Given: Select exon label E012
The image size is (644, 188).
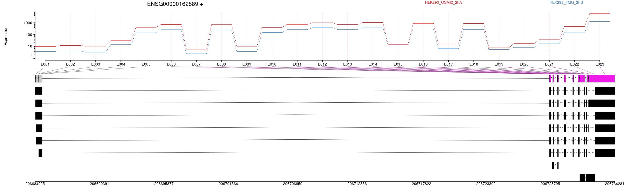Looking at the screenshot, I should coord(322,64).
